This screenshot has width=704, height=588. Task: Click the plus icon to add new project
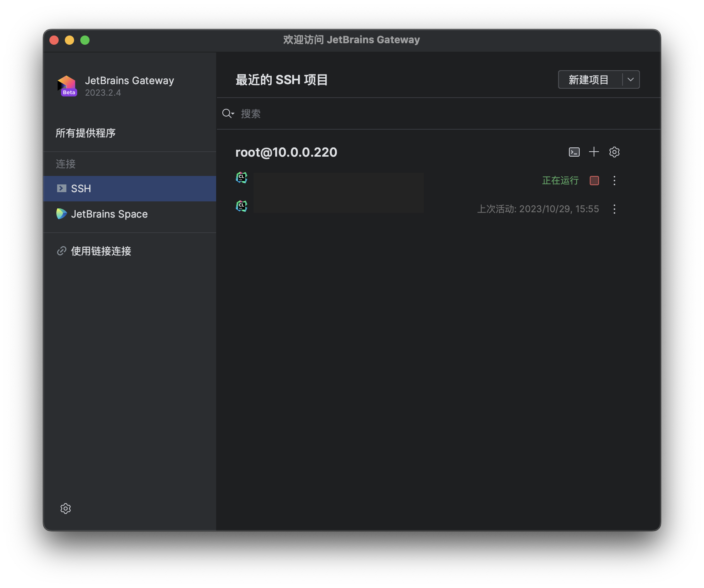pos(594,152)
